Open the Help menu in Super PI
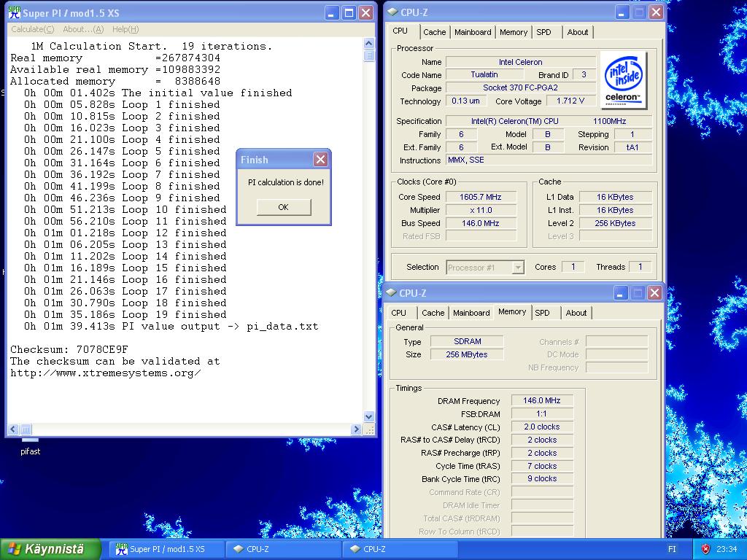This screenshot has width=747, height=560. pyautogui.click(x=125, y=29)
